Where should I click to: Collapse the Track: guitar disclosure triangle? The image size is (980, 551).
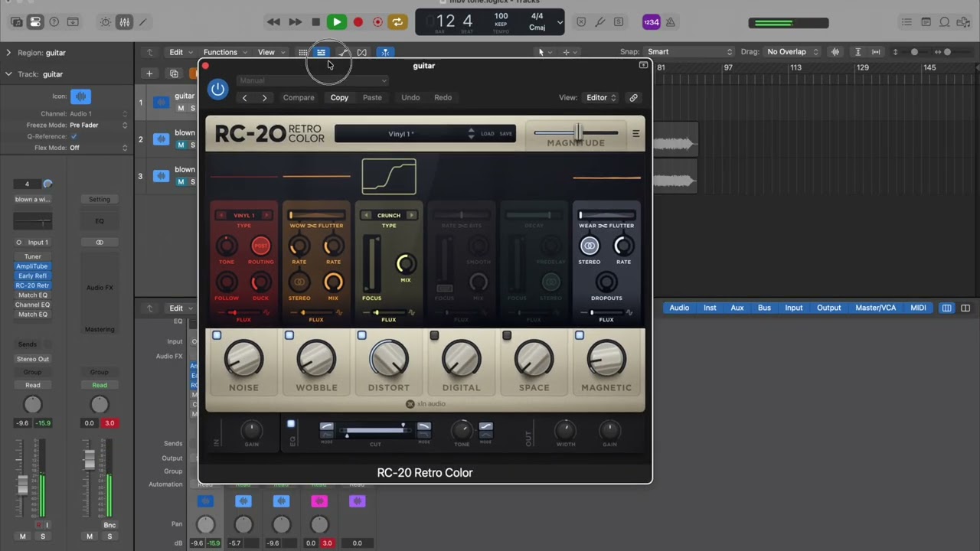point(8,74)
